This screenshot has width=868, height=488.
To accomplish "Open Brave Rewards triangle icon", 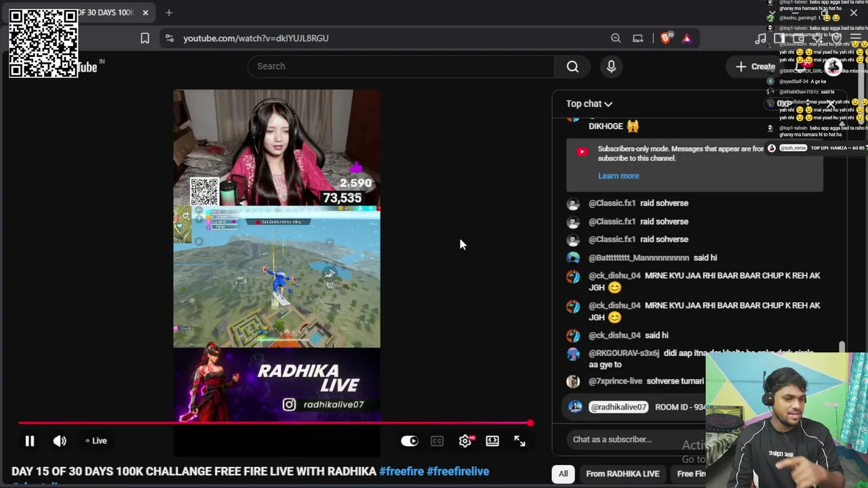I will (x=686, y=39).
